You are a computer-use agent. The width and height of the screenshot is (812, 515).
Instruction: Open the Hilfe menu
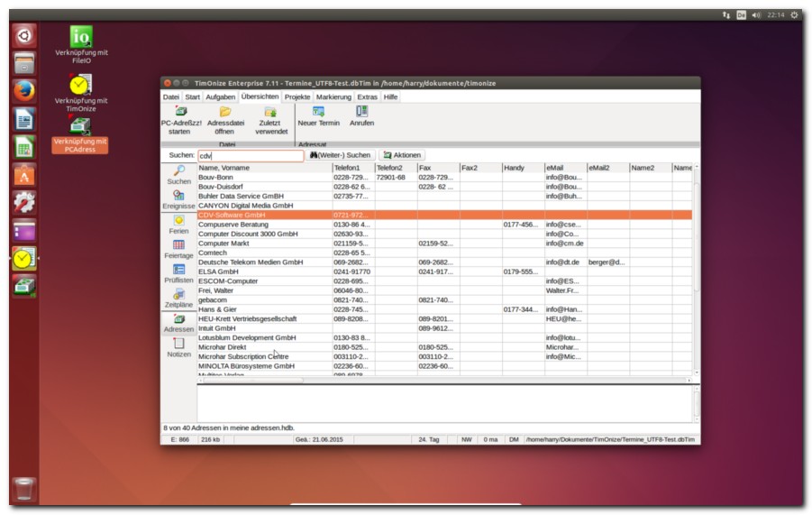(x=390, y=97)
